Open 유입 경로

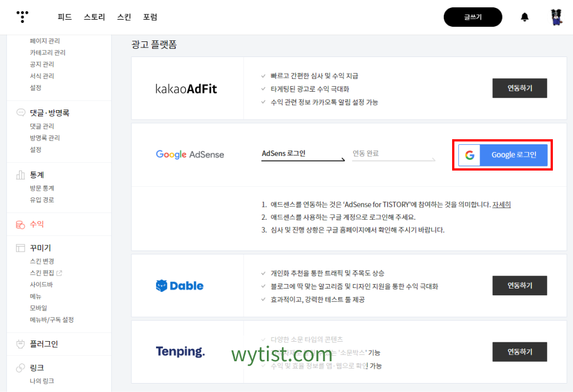click(x=41, y=200)
